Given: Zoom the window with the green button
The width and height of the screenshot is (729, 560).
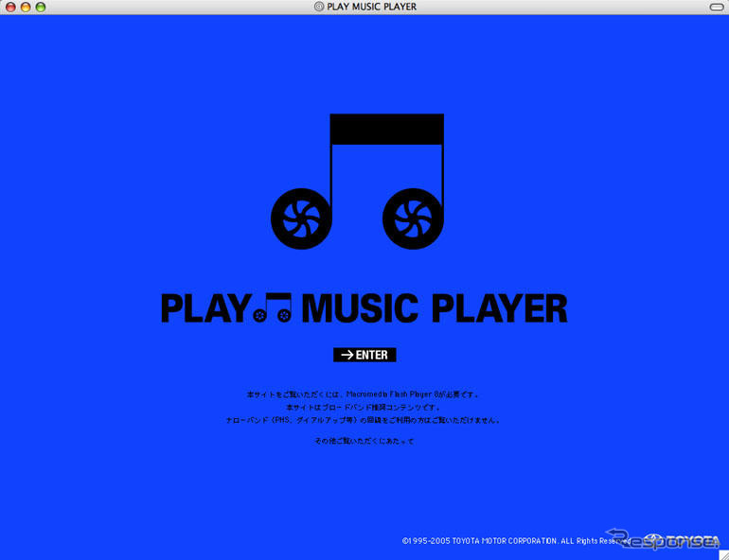Looking at the screenshot, I should coord(41,7).
